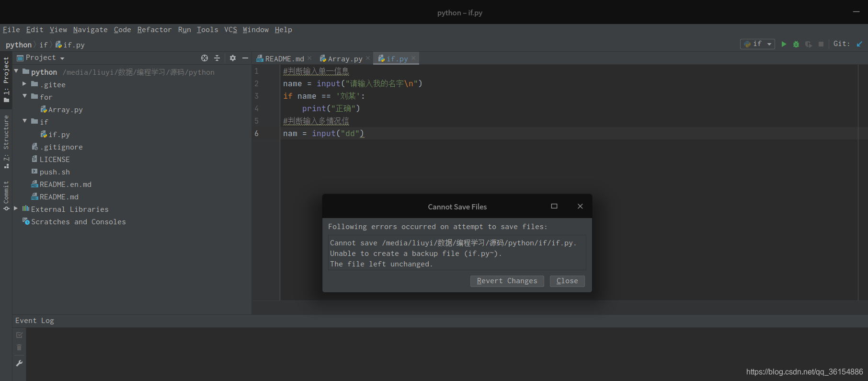The width and height of the screenshot is (868, 381).
Task: Click 'if.py' breadcrumb in navigation bar
Action: pyautogui.click(x=70, y=45)
